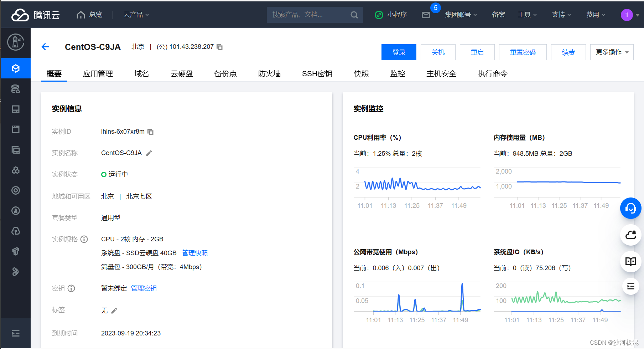Click the shutdown button
The image size is (644, 349).
tap(438, 52)
